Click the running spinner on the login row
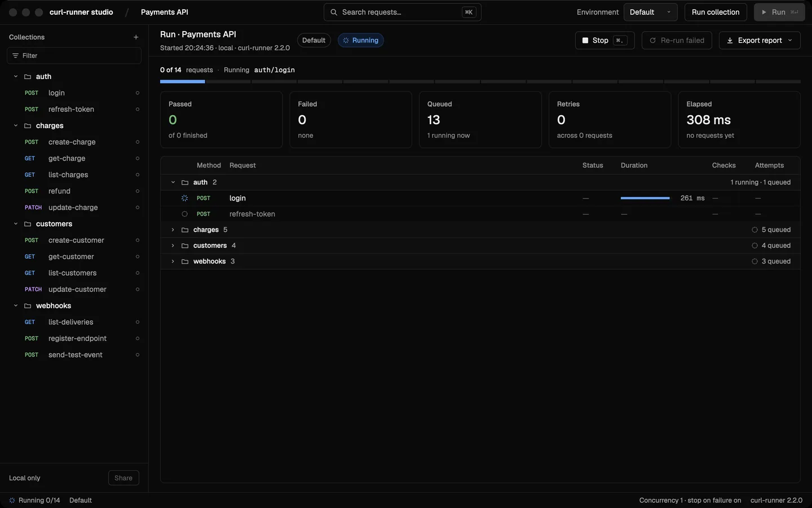The height and width of the screenshot is (508, 812). click(x=184, y=198)
